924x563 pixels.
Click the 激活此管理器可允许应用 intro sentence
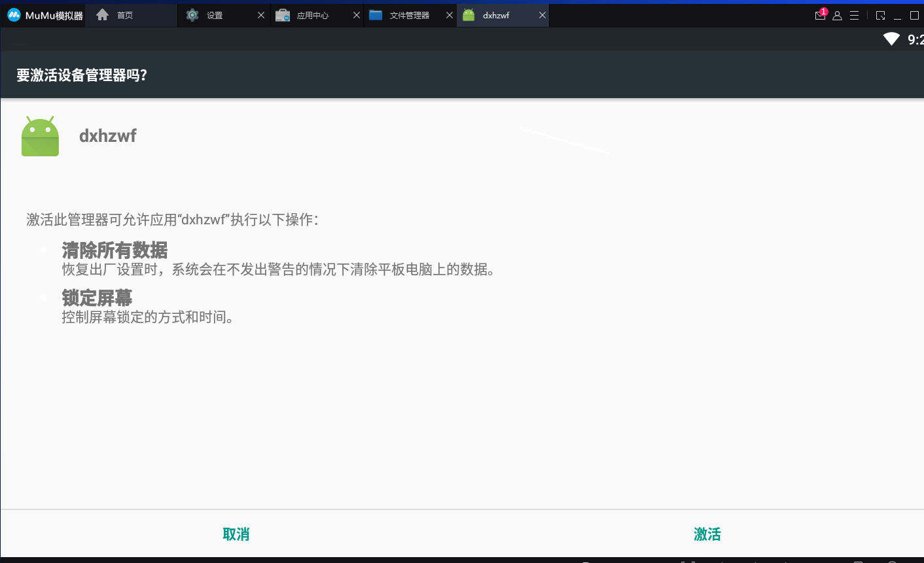coord(173,220)
